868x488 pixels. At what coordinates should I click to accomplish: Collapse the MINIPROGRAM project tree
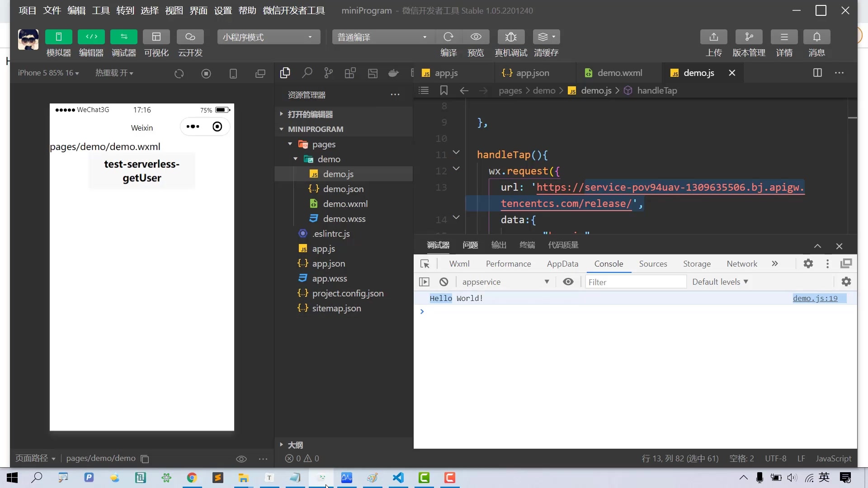(x=344, y=129)
